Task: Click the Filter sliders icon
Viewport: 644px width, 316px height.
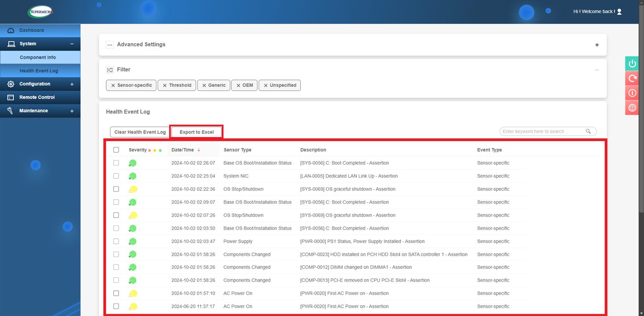Action: point(109,70)
